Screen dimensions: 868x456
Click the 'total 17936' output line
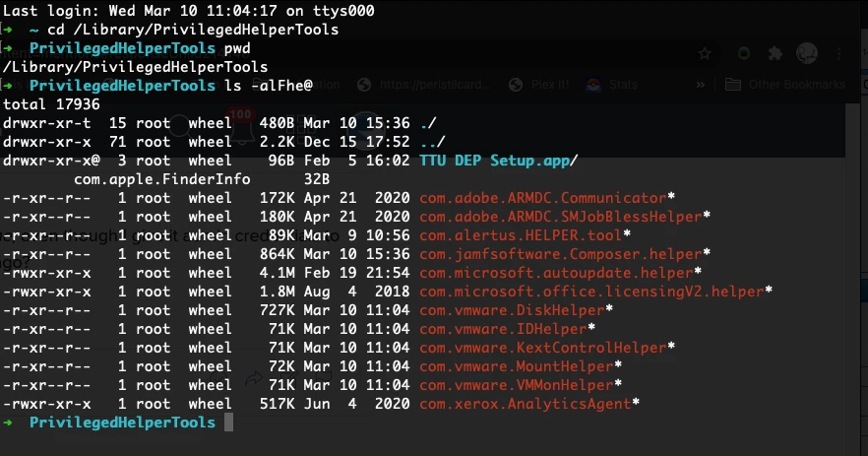(x=51, y=104)
